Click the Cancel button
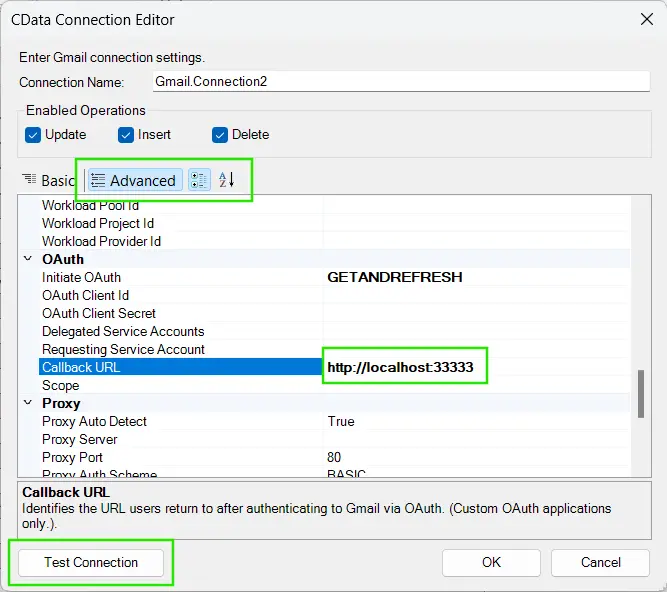This screenshot has height=592, width=667. pyautogui.click(x=600, y=562)
